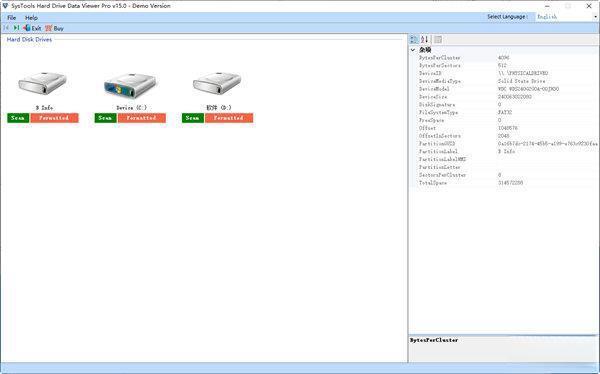Select the PartitionLetter property row
The image size is (600, 374).
click(x=507, y=167)
